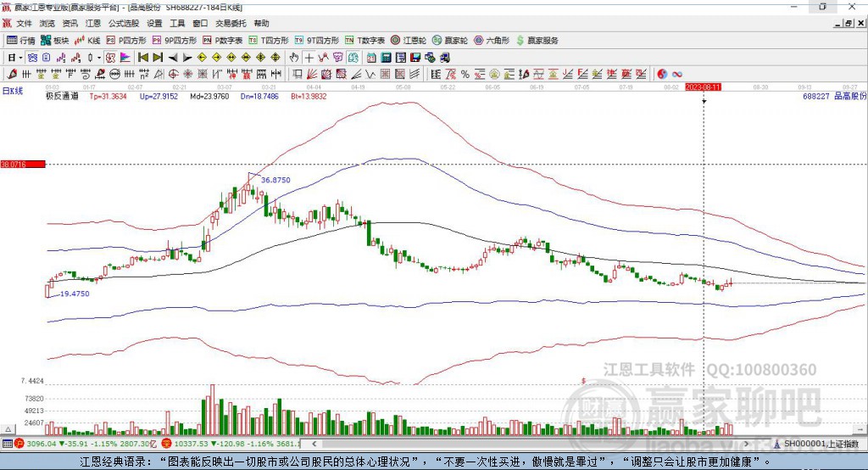Open the T四方形 tool
868x470 pixels.
(269, 41)
